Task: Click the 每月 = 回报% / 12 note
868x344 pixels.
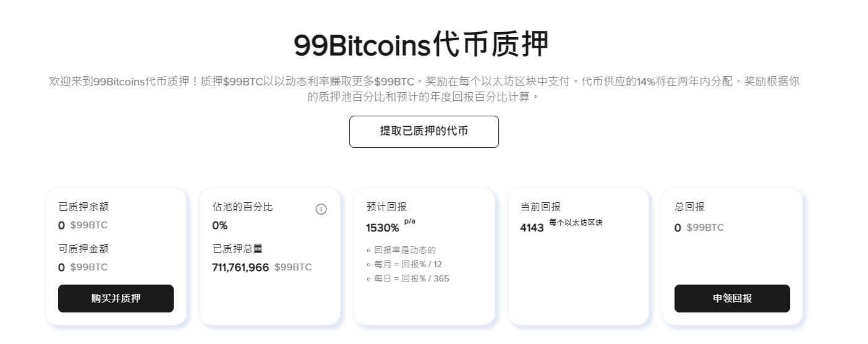Action: [x=408, y=264]
